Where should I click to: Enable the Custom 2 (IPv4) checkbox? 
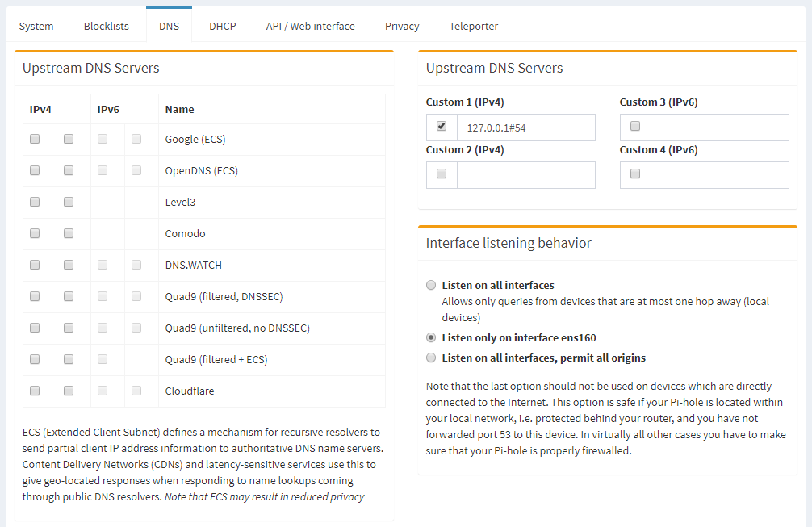442,174
